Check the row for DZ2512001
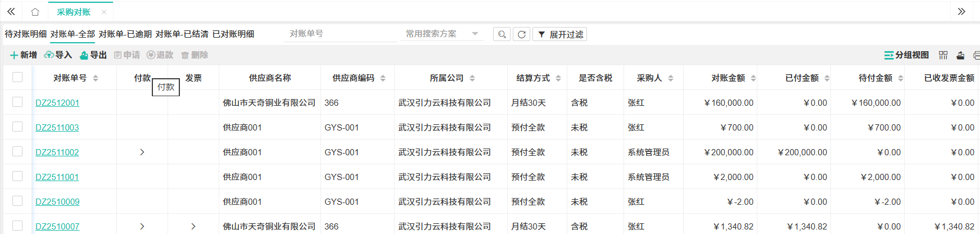The image size is (980, 234). click(x=17, y=102)
